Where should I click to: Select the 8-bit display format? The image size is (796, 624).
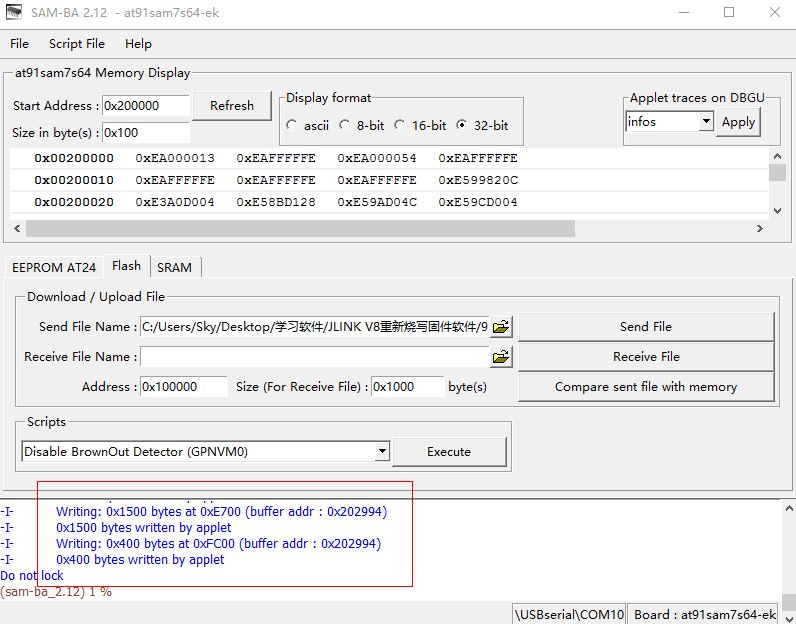coord(345,125)
